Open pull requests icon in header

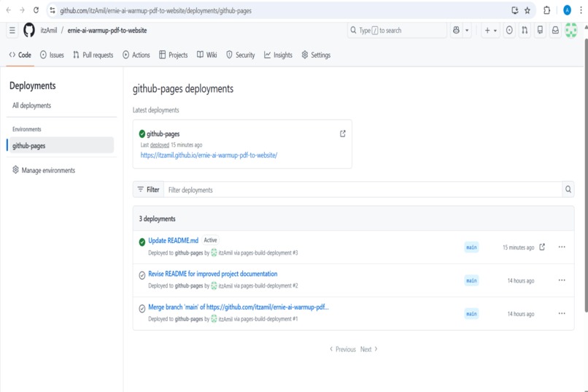(525, 31)
